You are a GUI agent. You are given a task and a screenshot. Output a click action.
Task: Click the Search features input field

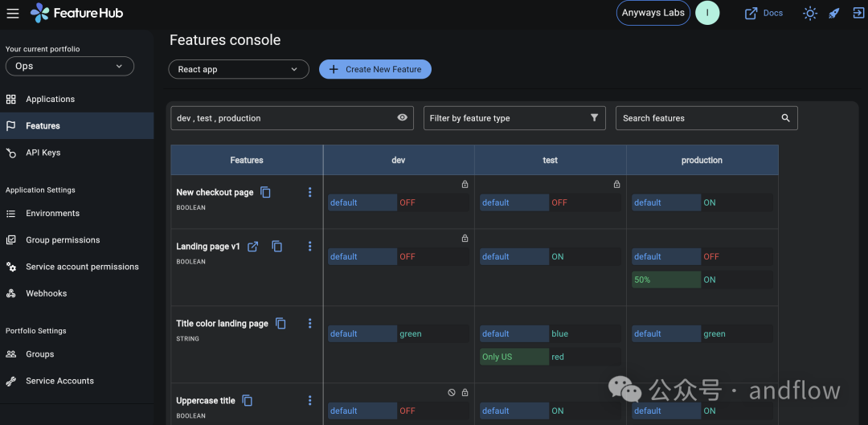pos(707,118)
